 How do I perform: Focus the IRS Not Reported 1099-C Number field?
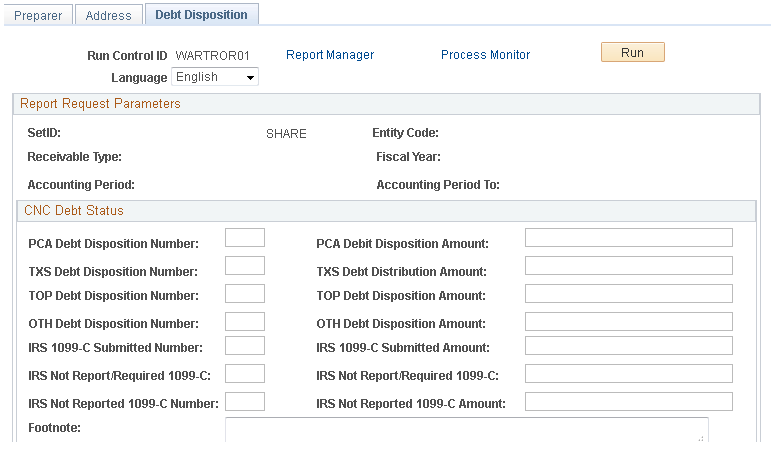pos(245,402)
